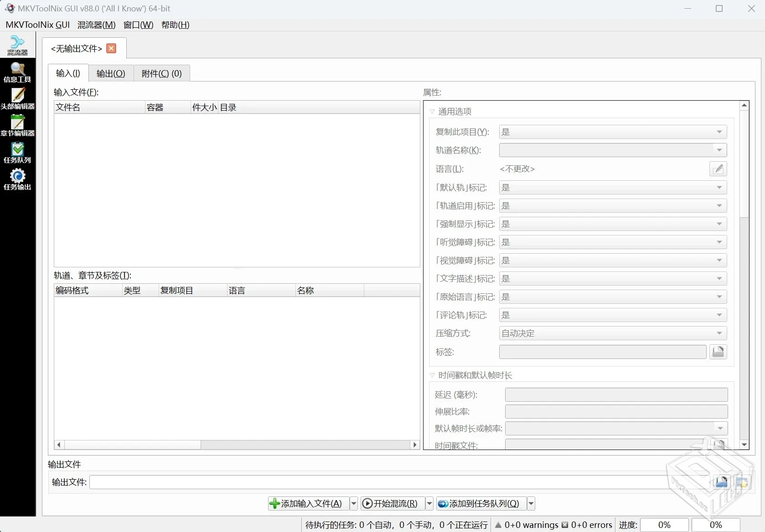Open the 任务队列 job queue
The width and height of the screenshot is (765, 532).
(18, 152)
